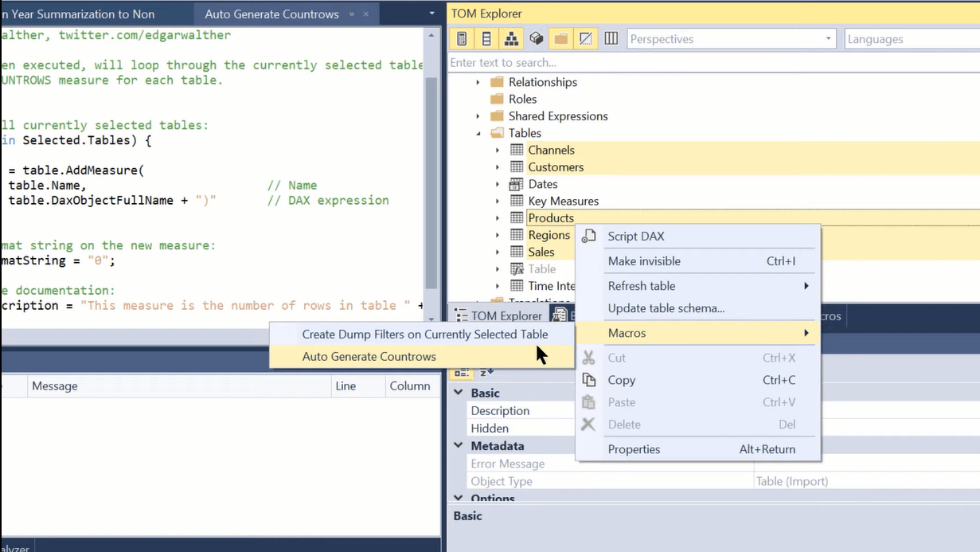Select the TOM Explorer bottom tab
The height and width of the screenshot is (552, 980).
pyautogui.click(x=498, y=316)
